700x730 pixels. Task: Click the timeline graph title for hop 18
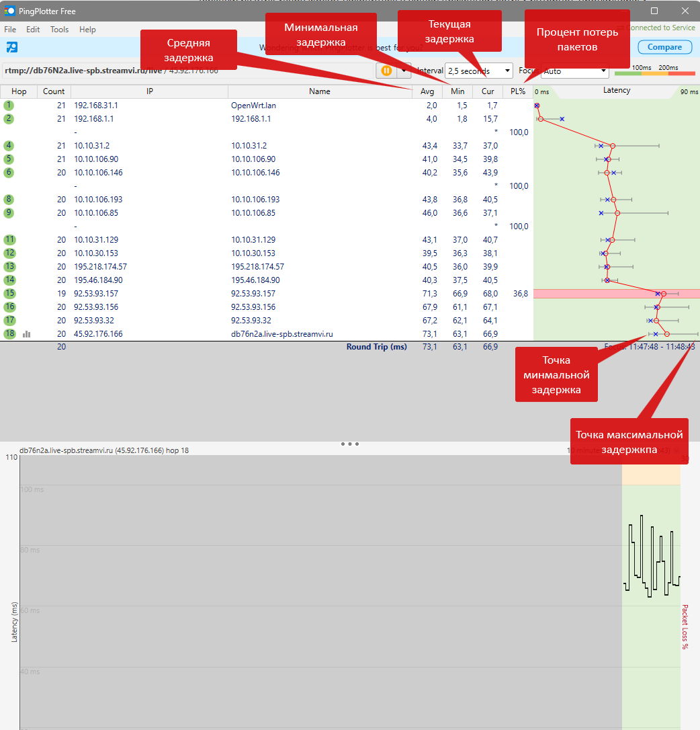click(x=103, y=450)
